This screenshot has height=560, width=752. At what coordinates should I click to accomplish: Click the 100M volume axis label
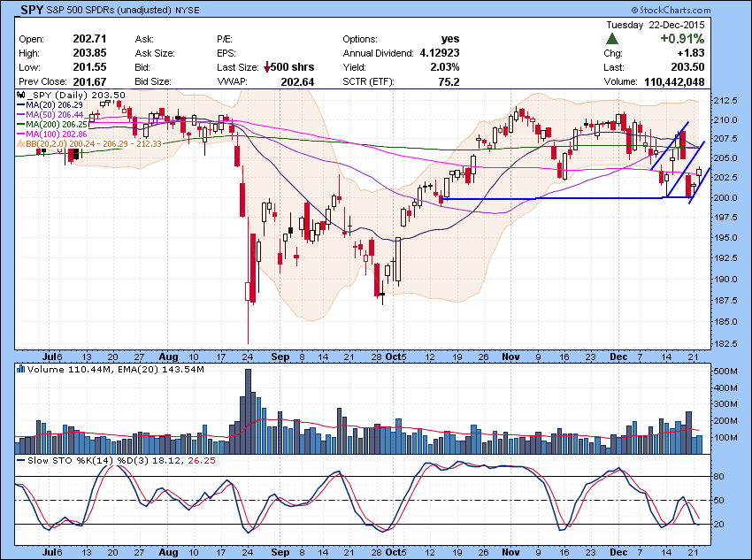coord(725,438)
